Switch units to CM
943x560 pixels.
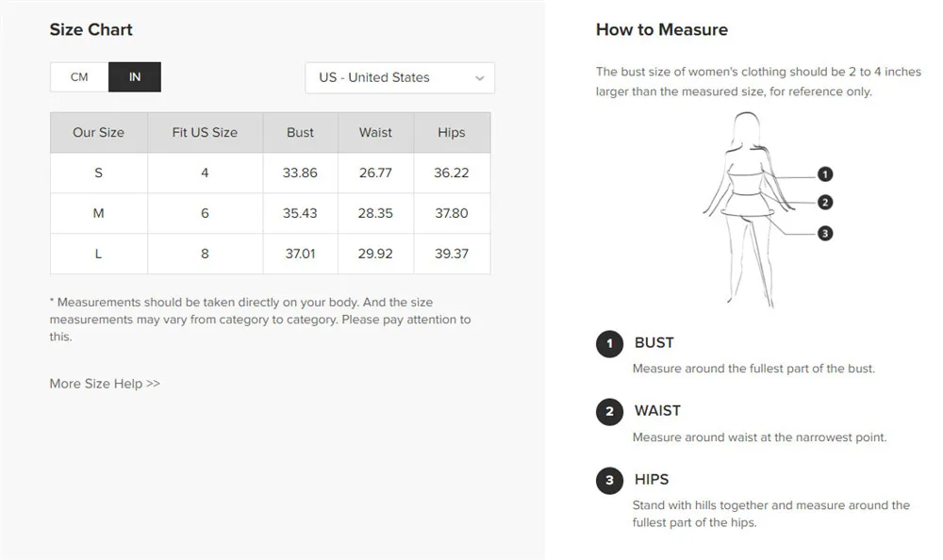(79, 77)
